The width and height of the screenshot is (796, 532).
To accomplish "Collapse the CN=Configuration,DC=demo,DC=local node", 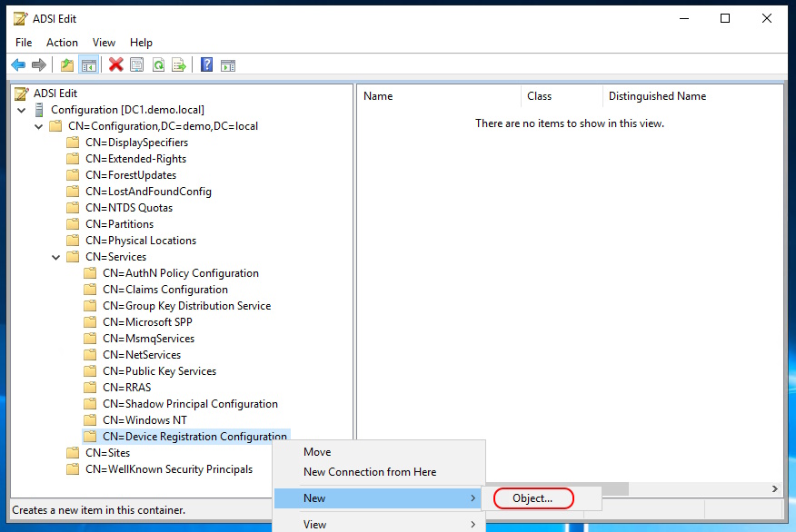I will [x=38, y=126].
